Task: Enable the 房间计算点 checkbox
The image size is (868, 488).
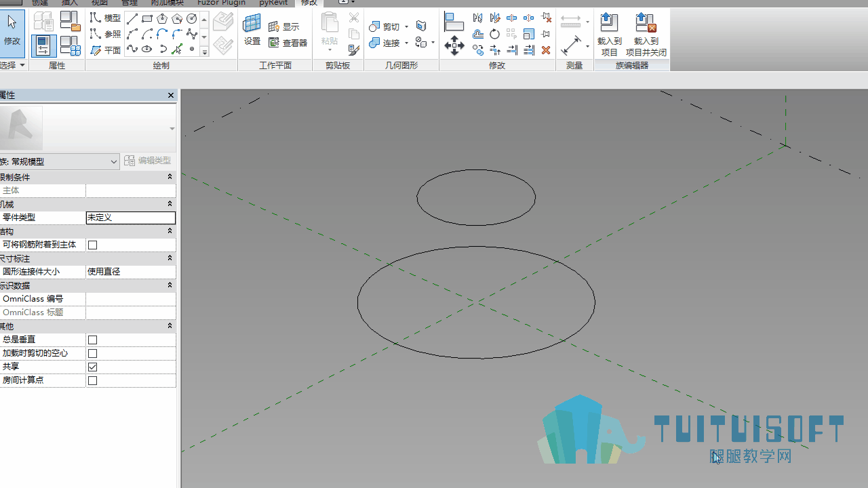Action: pos(93,380)
